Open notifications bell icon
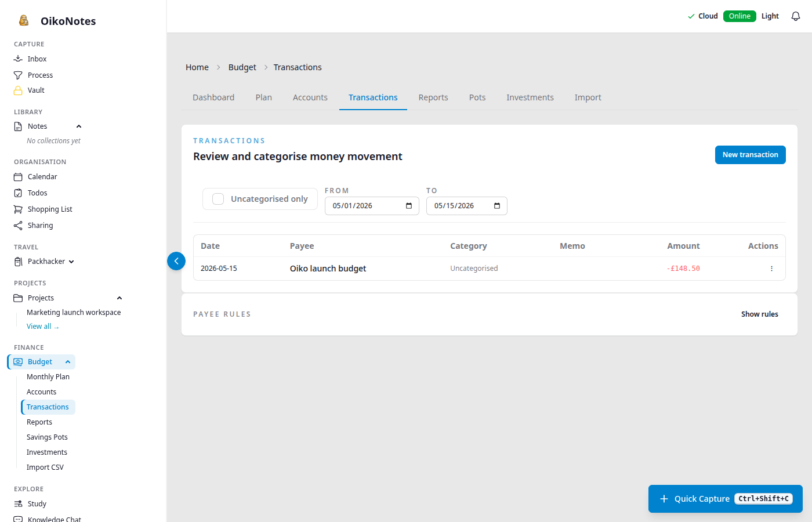 tap(796, 16)
